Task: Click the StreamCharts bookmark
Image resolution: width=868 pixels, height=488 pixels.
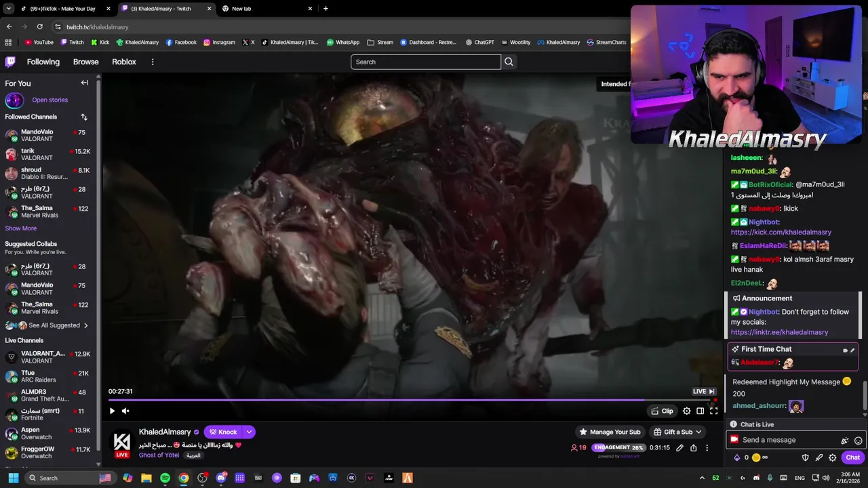Action: coord(606,42)
